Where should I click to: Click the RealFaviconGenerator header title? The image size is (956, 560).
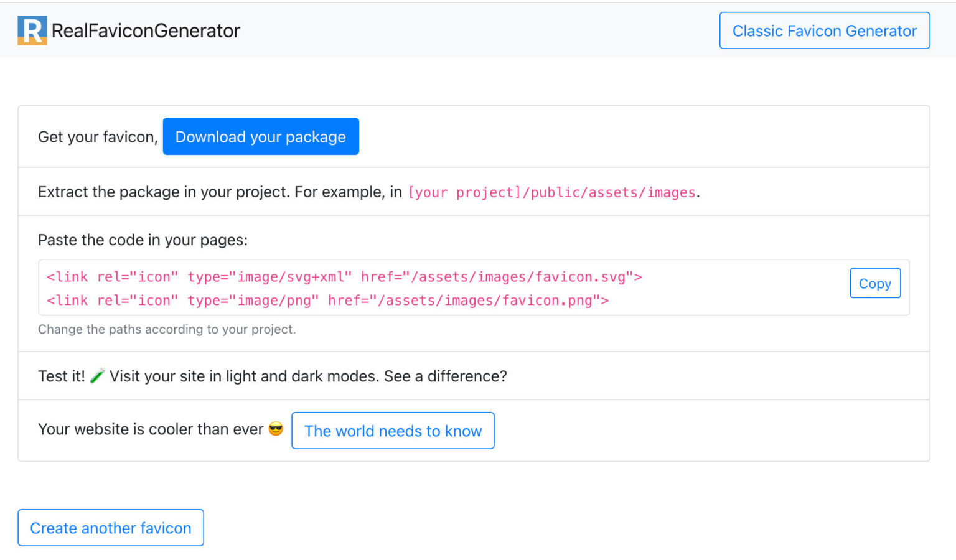(146, 30)
